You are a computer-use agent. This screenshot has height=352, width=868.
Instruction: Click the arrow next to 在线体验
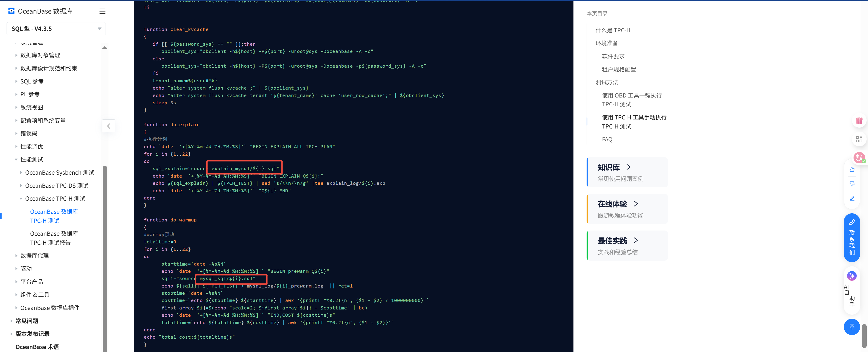[635, 204]
